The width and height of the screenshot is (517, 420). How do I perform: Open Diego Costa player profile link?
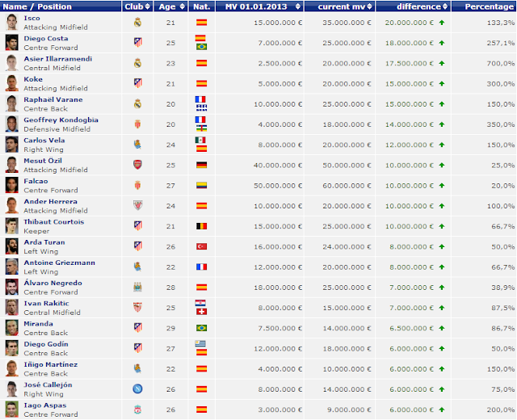click(x=46, y=39)
